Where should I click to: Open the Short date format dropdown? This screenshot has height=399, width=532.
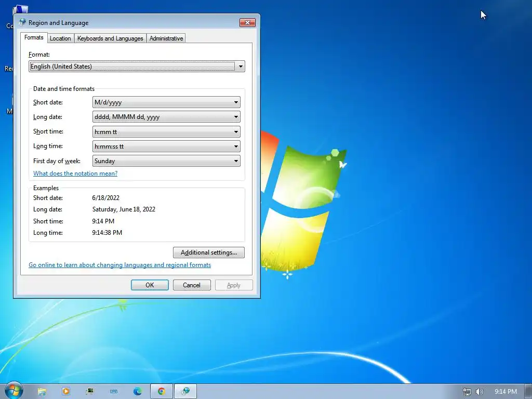[166, 102]
